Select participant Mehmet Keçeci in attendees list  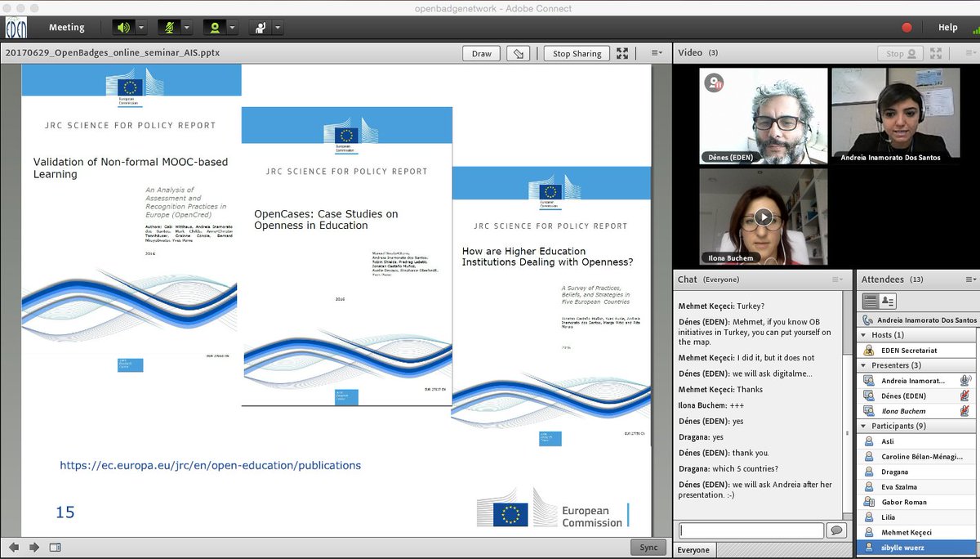click(916, 532)
